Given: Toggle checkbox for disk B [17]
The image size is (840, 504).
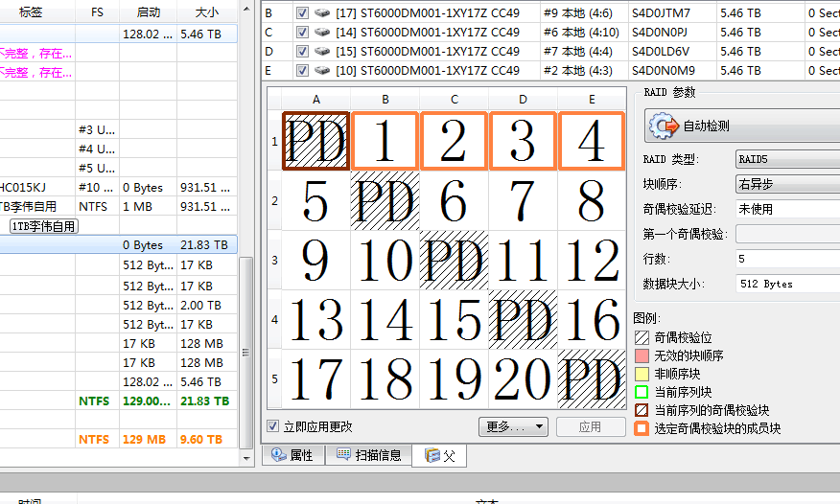Looking at the screenshot, I should pyautogui.click(x=302, y=12).
